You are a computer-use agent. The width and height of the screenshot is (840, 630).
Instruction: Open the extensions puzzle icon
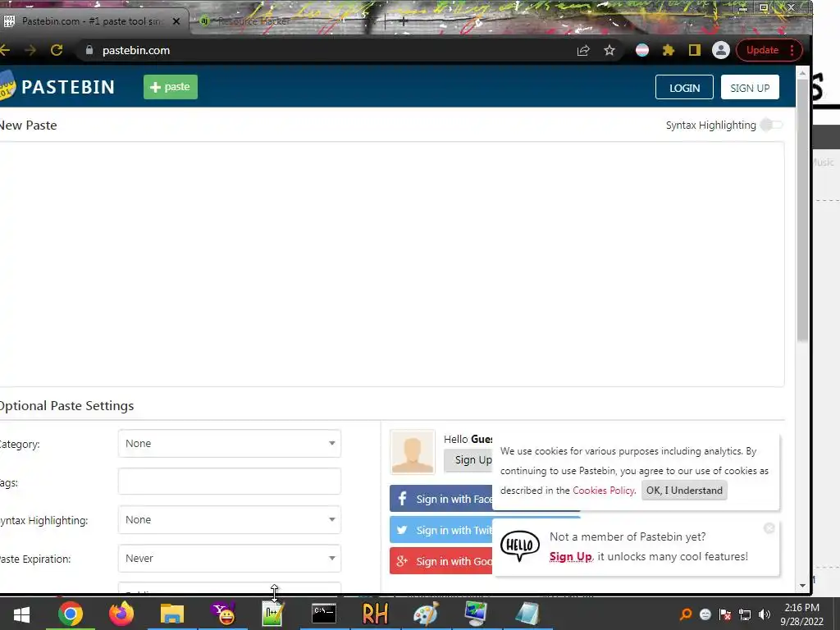point(668,50)
